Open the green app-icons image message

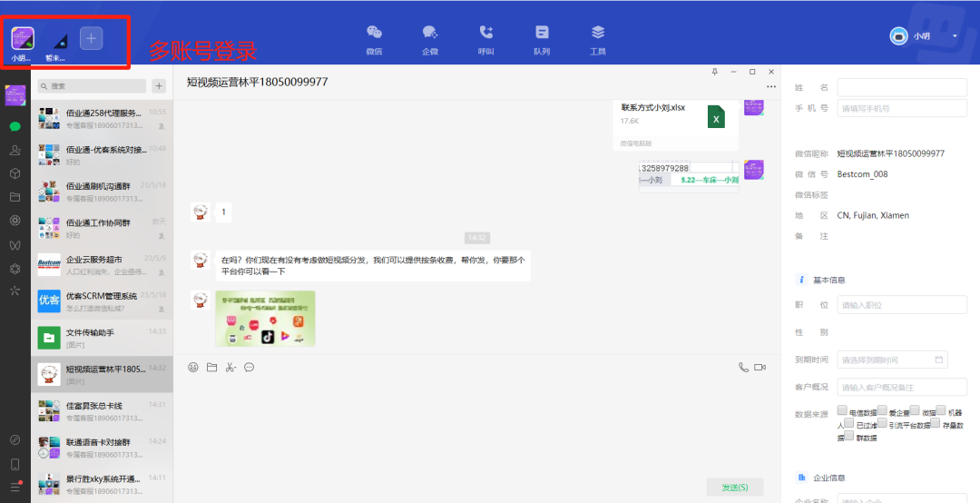265,319
